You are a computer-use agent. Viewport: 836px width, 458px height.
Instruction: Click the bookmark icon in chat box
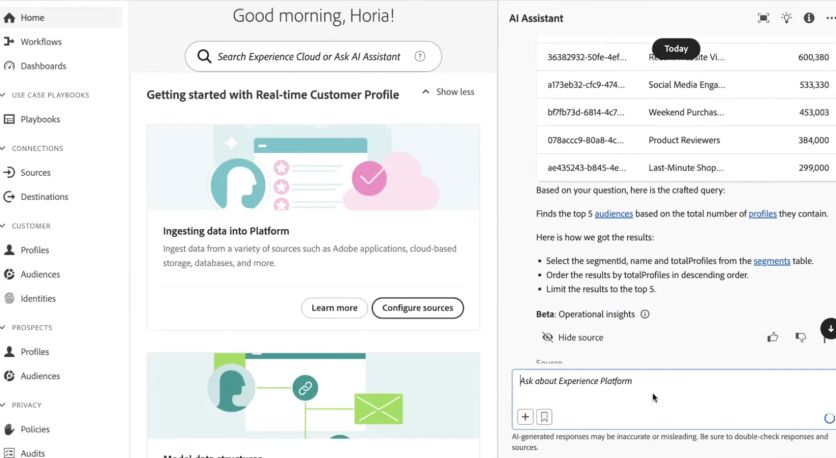click(544, 417)
